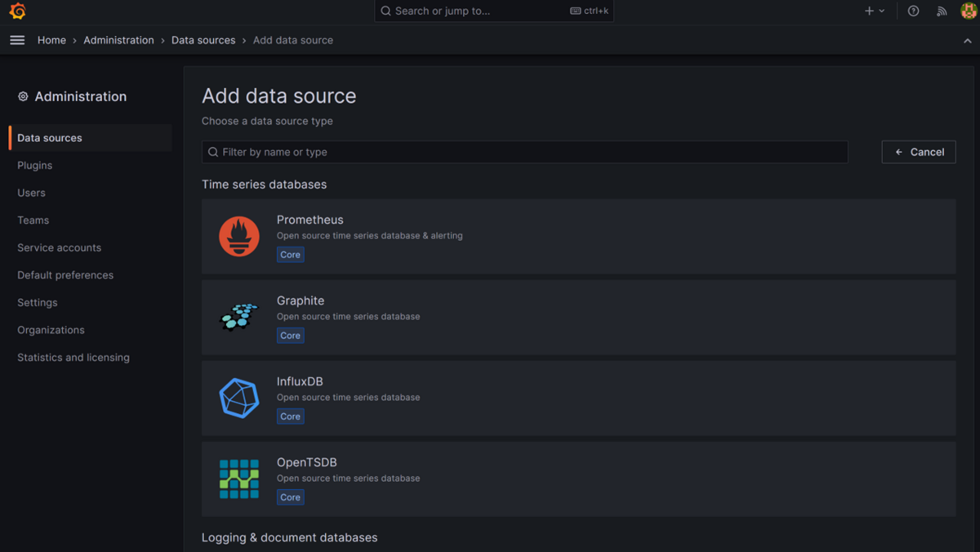Open Statistics and licensing in sidebar
The image size is (980, 552).
[x=73, y=358]
